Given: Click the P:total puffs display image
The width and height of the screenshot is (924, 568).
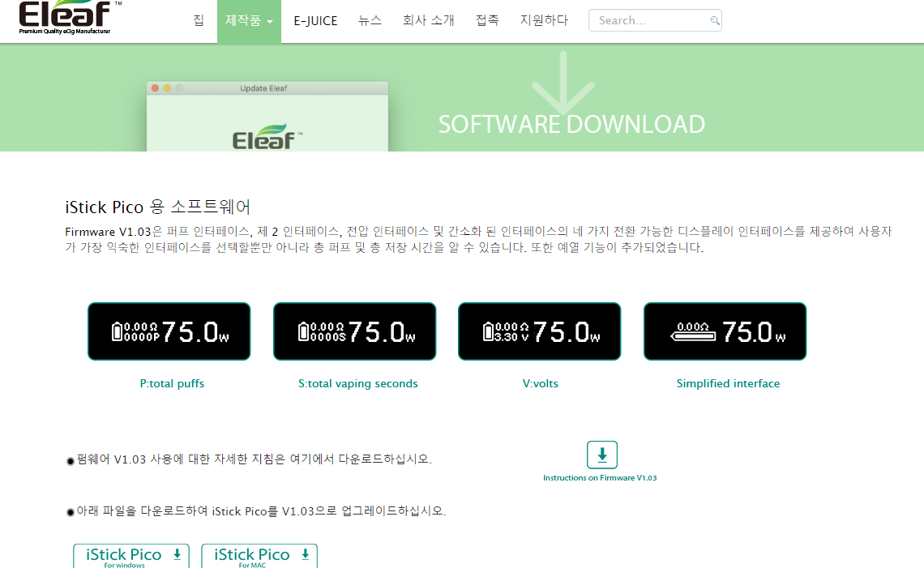Looking at the screenshot, I should pyautogui.click(x=169, y=331).
